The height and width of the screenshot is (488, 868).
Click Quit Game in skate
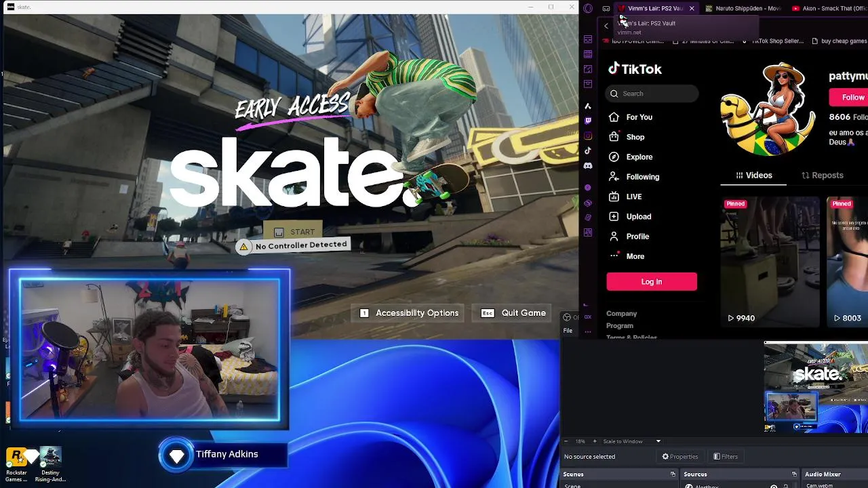coord(513,312)
